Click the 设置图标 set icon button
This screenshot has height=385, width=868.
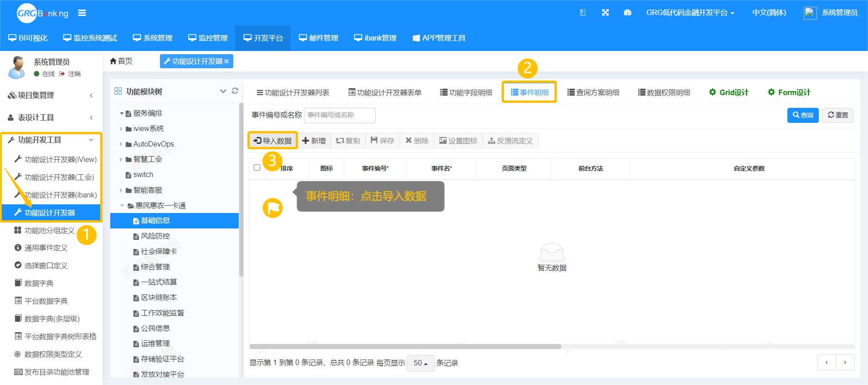(458, 141)
